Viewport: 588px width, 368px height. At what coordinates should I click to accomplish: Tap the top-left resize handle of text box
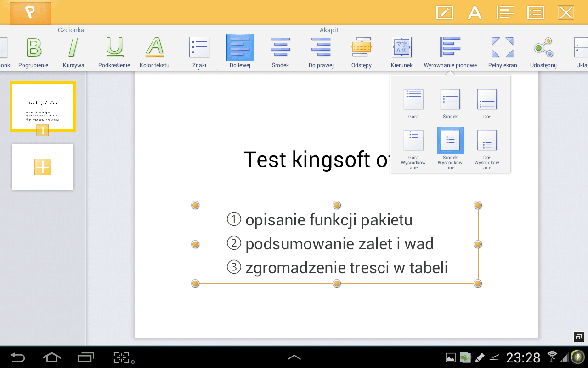195,205
